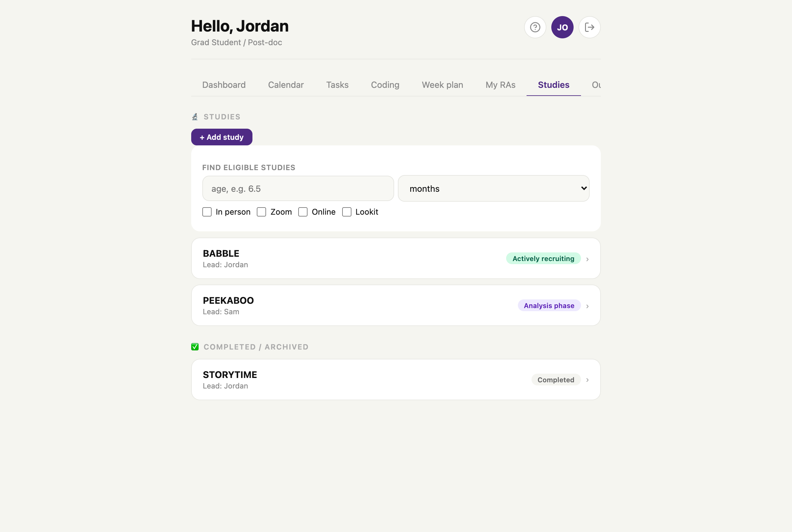Open the STORYTIME study card
The width and height of the screenshot is (792, 532).
(396, 379)
